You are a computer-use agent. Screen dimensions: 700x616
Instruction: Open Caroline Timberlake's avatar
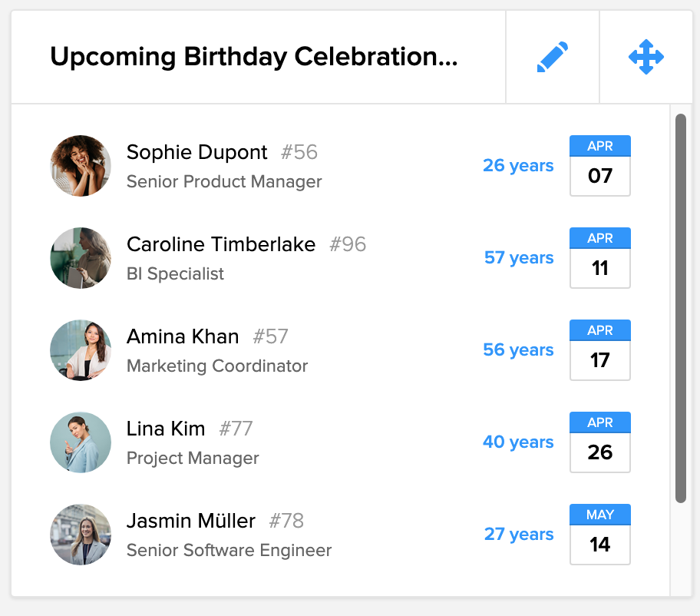pyautogui.click(x=81, y=258)
